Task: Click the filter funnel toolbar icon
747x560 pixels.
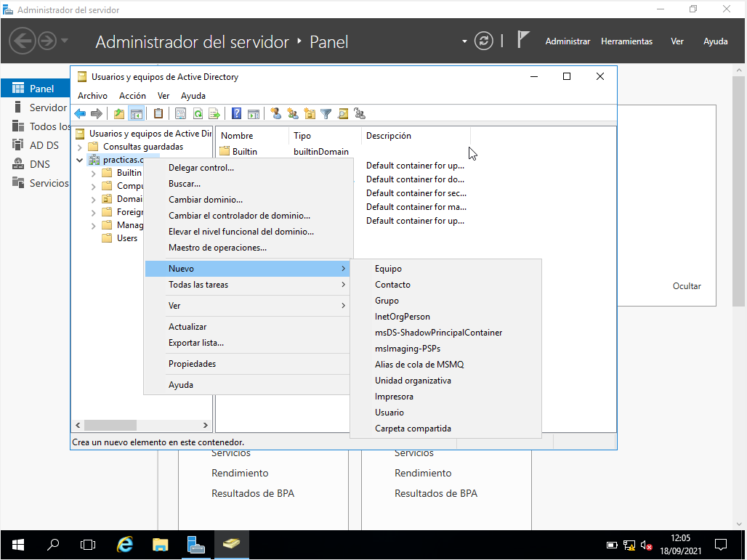Action: click(x=326, y=113)
